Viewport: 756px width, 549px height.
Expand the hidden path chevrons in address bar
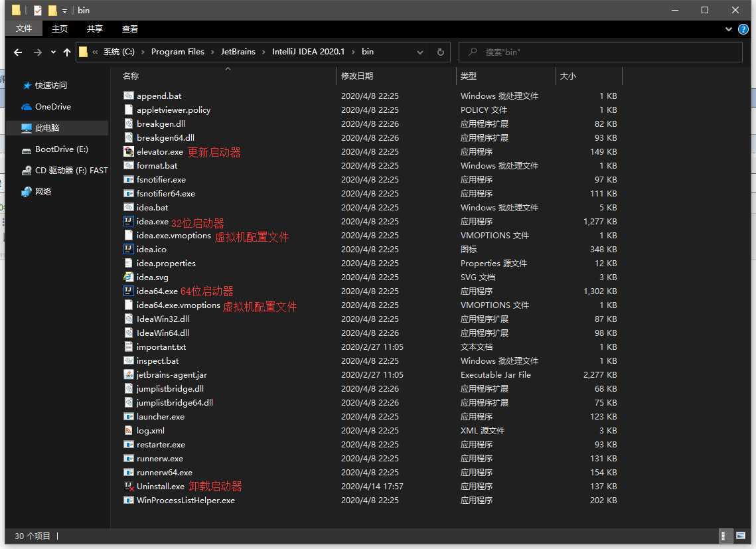click(x=95, y=52)
